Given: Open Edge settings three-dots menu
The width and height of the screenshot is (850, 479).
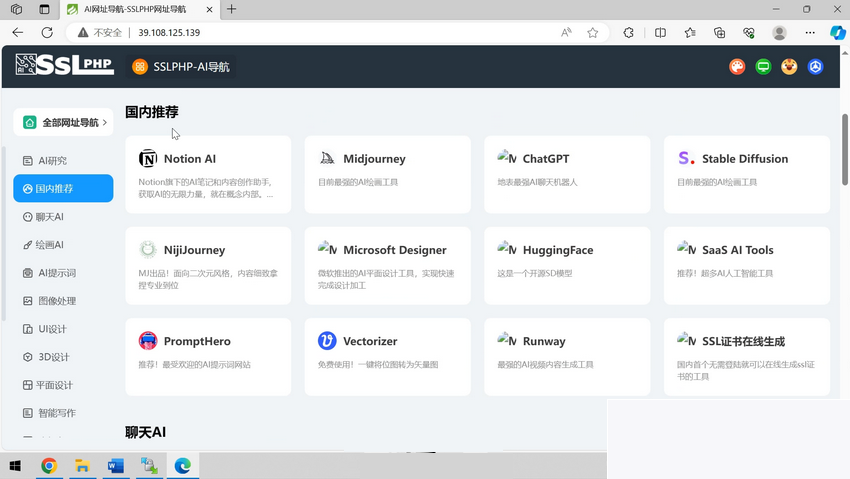Looking at the screenshot, I should point(810,32).
